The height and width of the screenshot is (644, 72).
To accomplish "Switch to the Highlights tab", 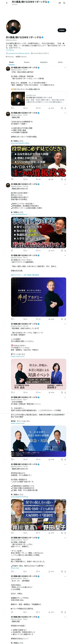I will coord(44,62).
